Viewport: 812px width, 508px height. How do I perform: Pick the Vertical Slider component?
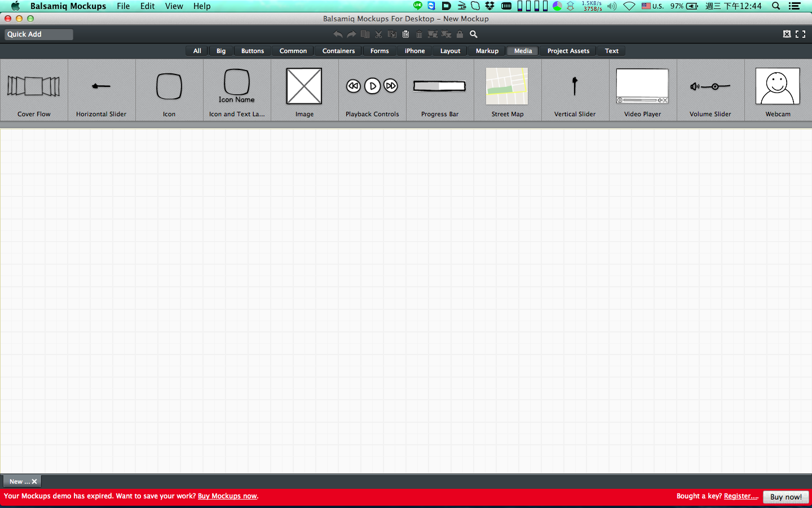point(575,90)
